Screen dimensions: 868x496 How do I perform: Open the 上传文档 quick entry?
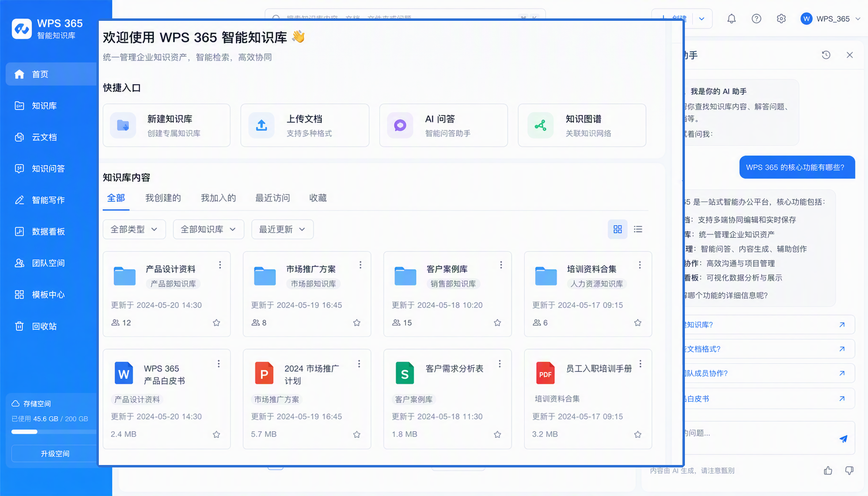point(305,125)
